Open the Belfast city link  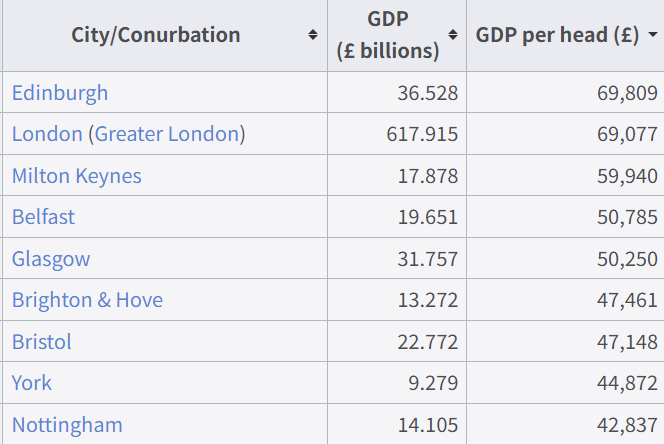tap(43, 217)
